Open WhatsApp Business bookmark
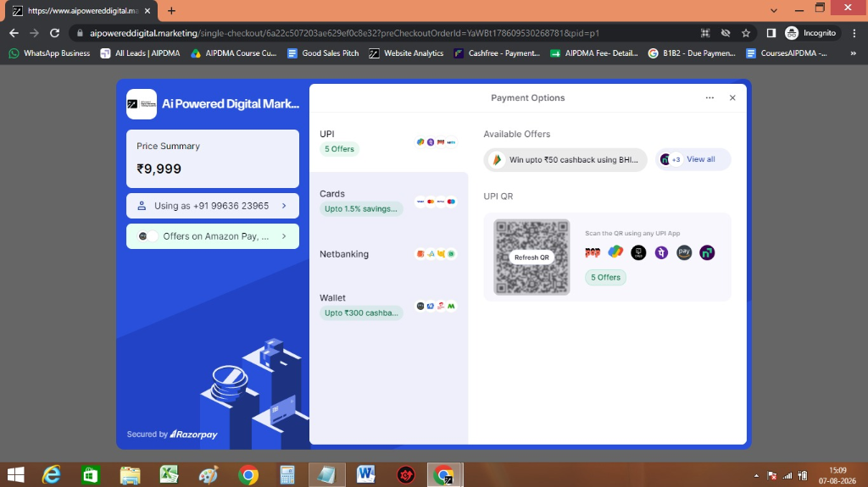868x487 pixels. (49, 53)
